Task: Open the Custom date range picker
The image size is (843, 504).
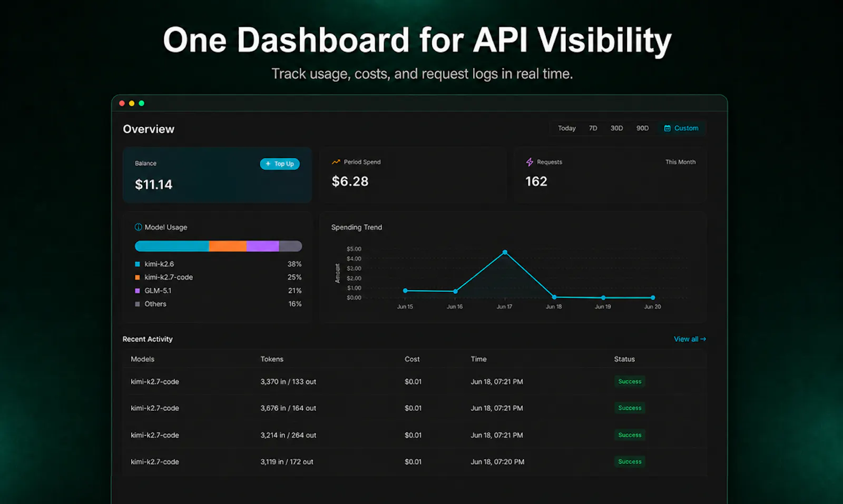Action: coord(681,128)
